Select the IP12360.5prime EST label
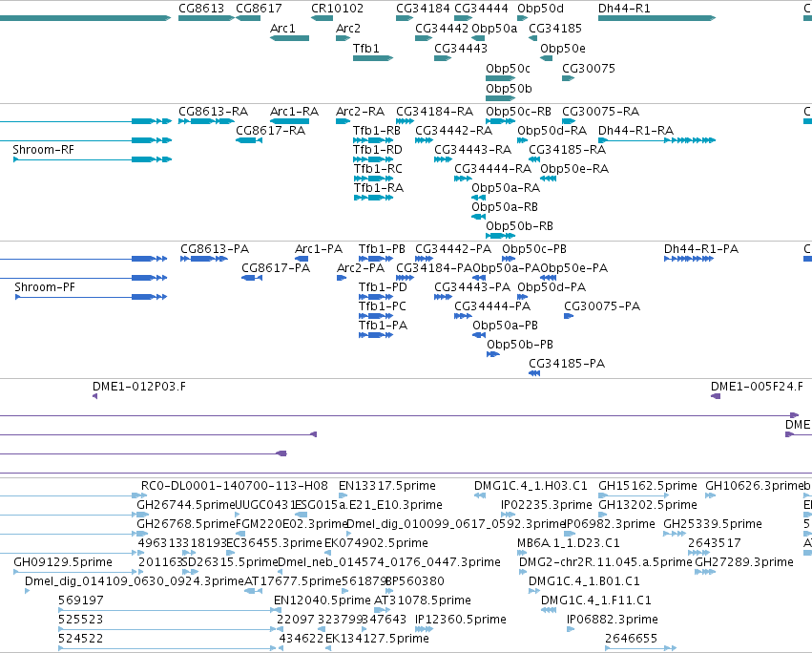This screenshot has width=812, height=653. [460, 620]
